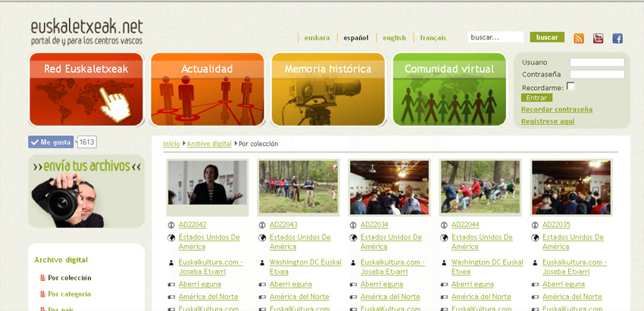Go to Archivo digital in the breadcrumb
Screen dimensions: 644x311
click(209, 144)
